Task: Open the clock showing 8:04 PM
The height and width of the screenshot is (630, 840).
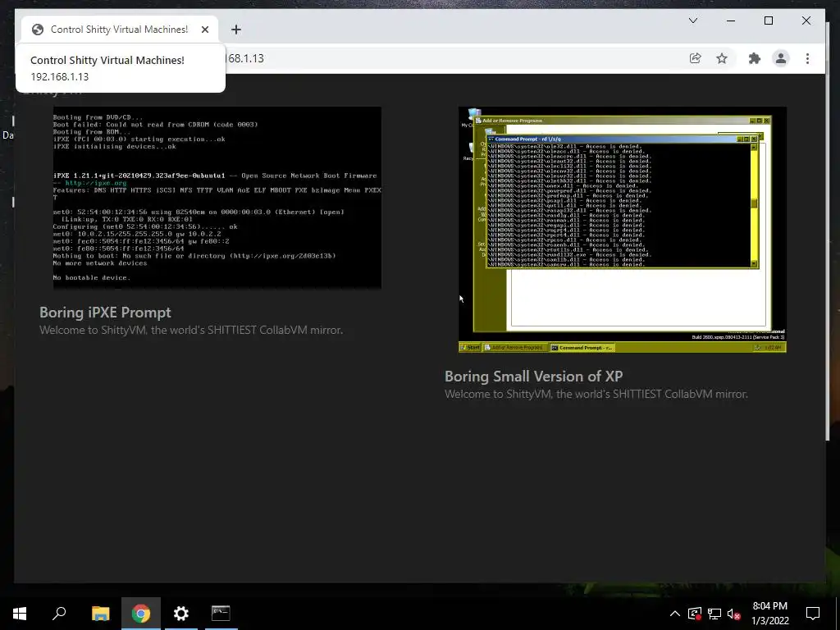Action: (769, 614)
